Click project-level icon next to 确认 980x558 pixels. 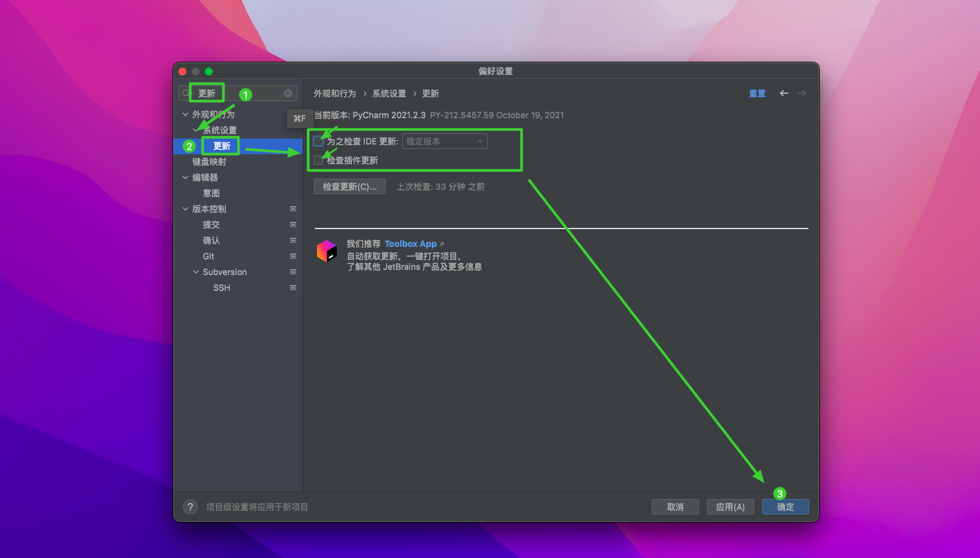[x=293, y=240]
